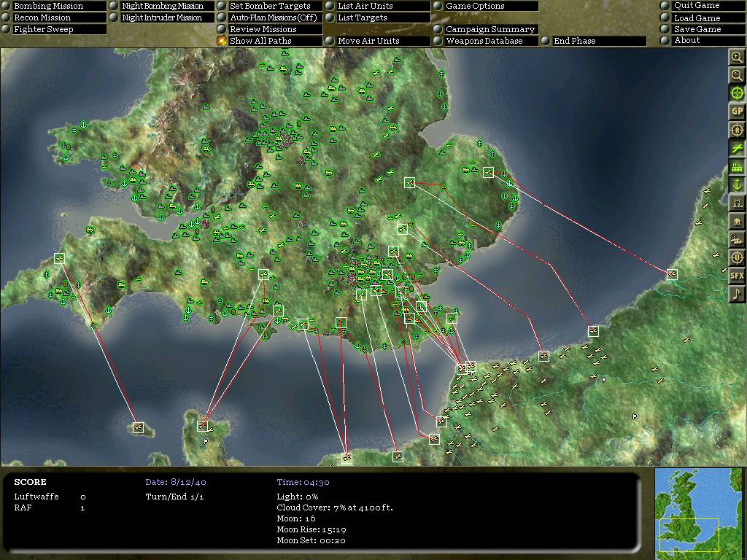Image resolution: width=747 pixels, height=560 pixels.
Task: Toggle airfield icons on the map
Action: [737, 148]
